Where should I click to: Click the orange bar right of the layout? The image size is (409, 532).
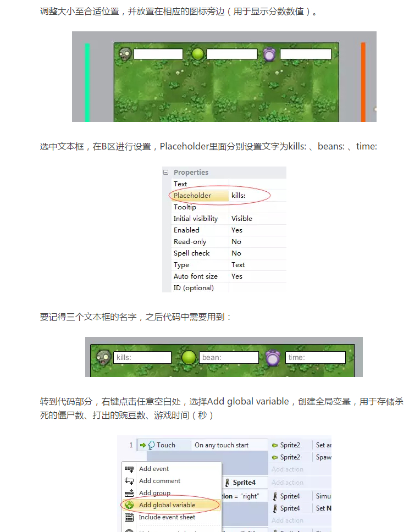[363, 82]
